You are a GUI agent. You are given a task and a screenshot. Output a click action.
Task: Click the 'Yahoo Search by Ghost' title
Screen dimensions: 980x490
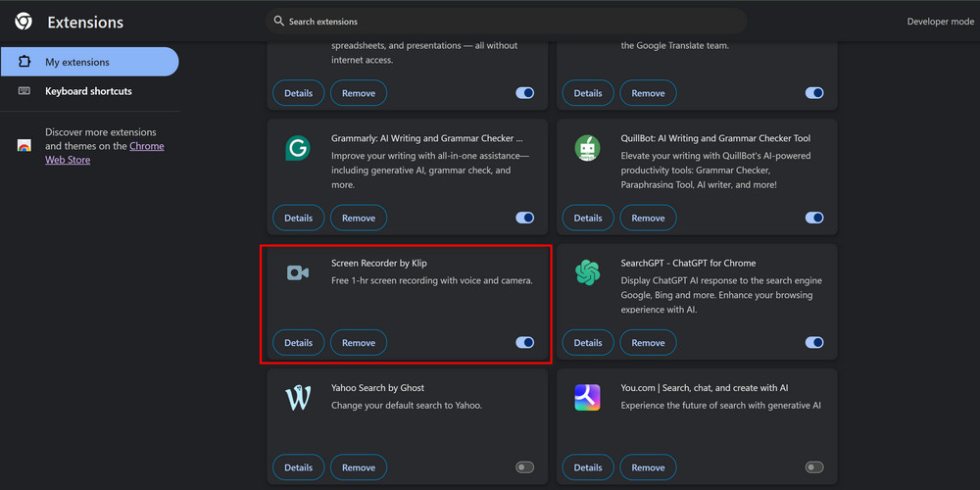(x=377, y=387)
